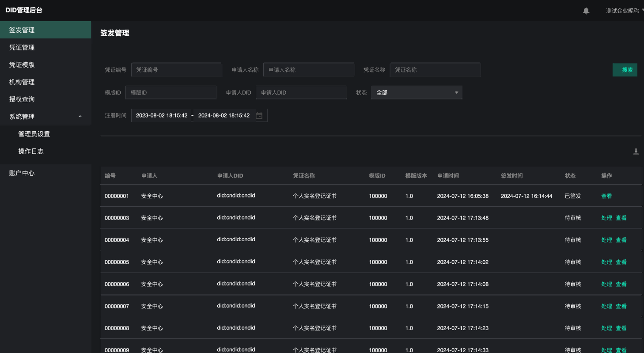The width and height of the screenshot is (644, 353).
Task: Expand the 状态 dropdown showing 全部
Action: coord(416,93)
